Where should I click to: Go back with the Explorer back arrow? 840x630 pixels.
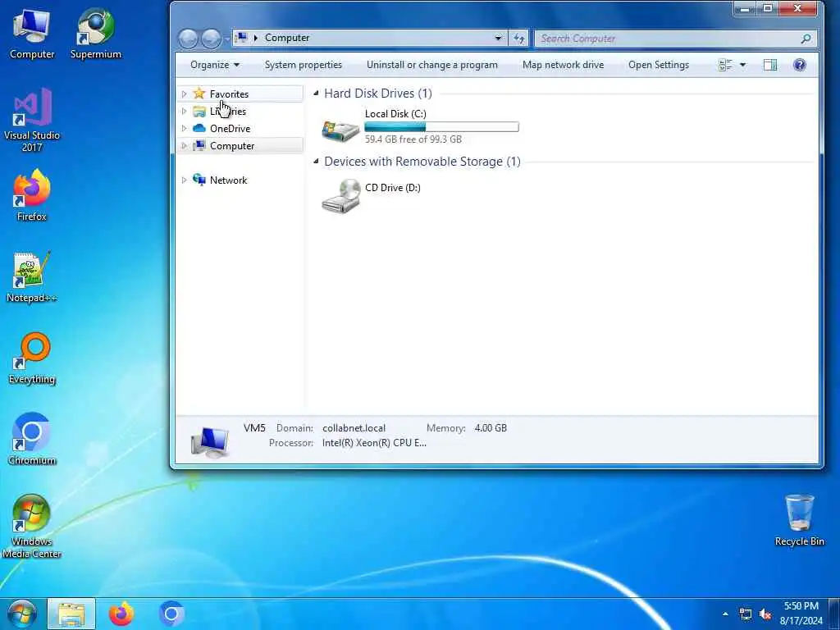pyautogui.click(x=188, y=38)
